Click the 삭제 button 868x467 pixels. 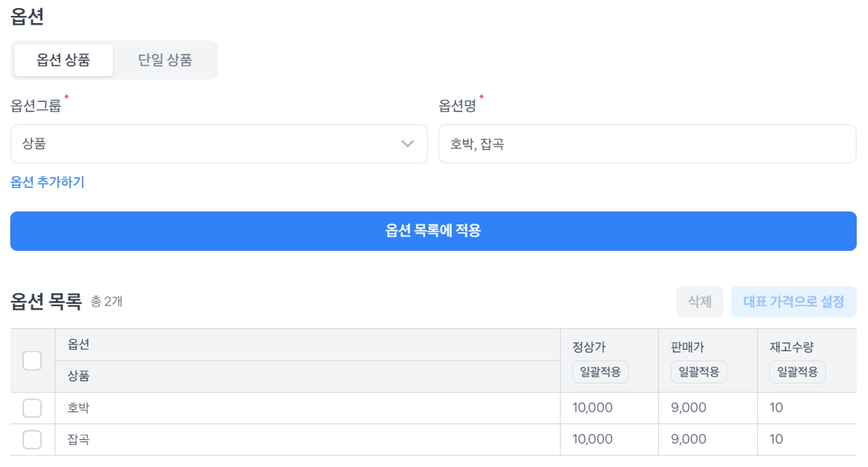699,301
